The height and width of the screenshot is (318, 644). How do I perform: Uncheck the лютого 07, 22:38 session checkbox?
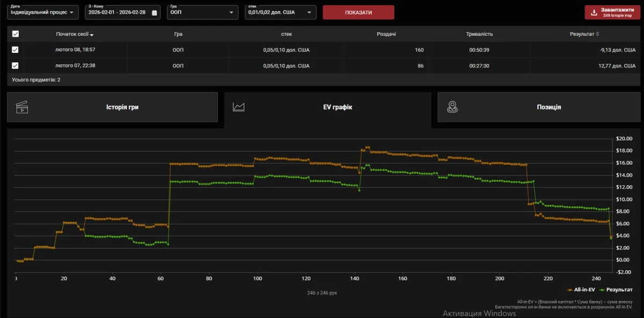[16, 66]
